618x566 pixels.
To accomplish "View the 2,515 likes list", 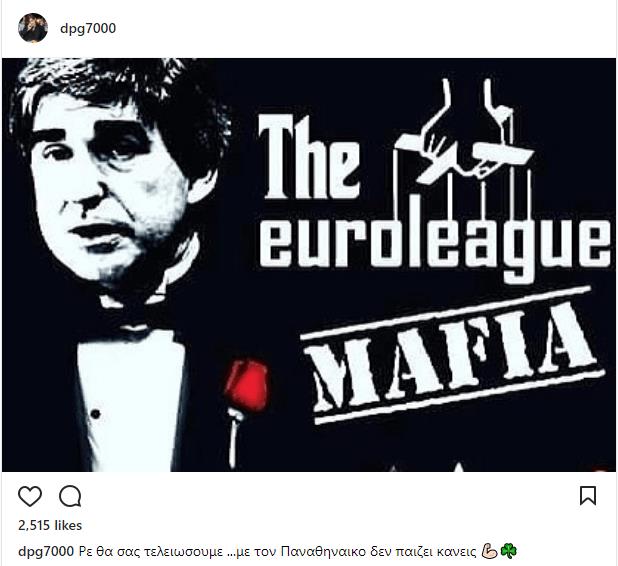I will [x=50, y=525].
